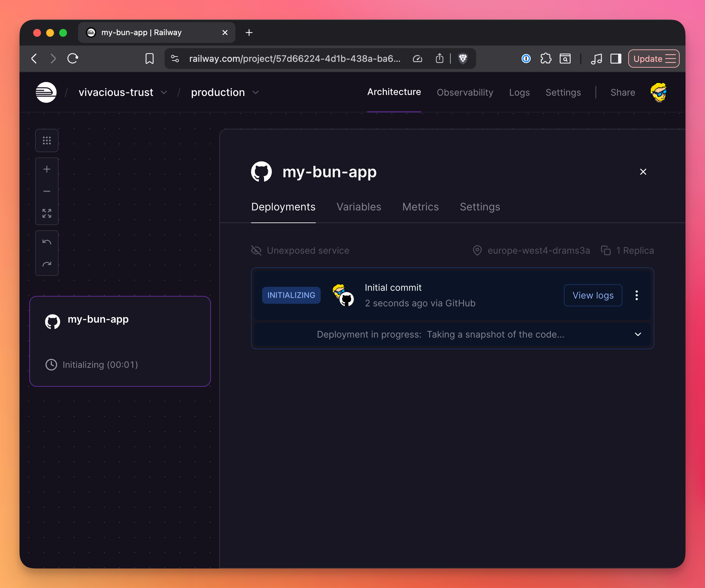Open the Observability tab in top navigation
The width and height of the screenshot is (705, 588).
tap(465, 92)
